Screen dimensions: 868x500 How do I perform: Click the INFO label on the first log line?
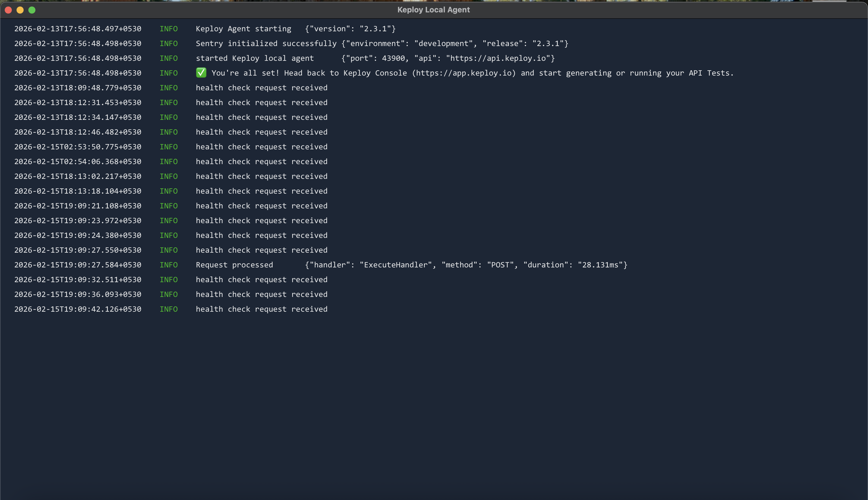tap(168, 29)
